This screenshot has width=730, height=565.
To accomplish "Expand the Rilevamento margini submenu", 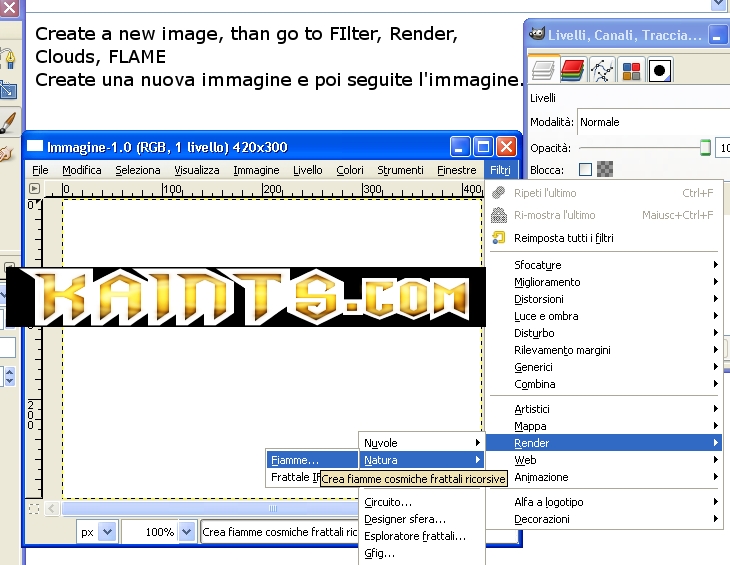I will tap(605, 350).
